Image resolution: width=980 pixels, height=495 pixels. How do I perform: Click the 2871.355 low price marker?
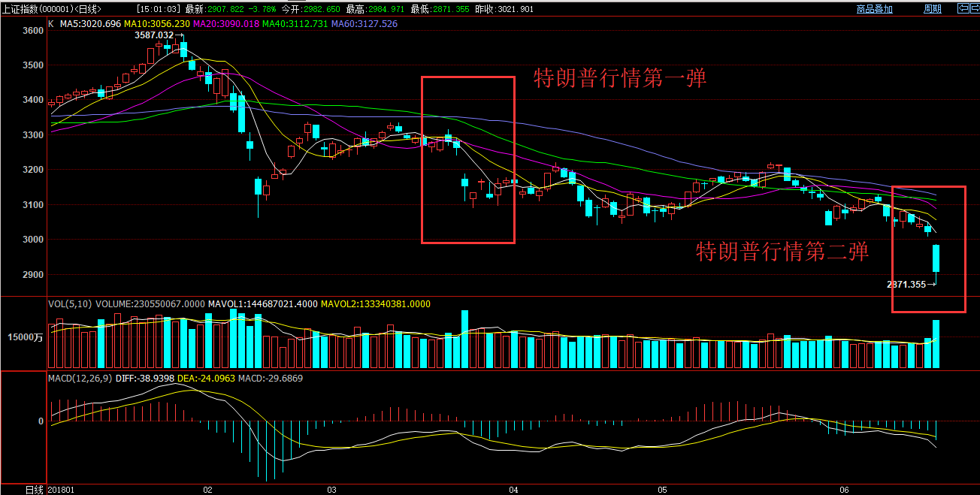[906, 285]
